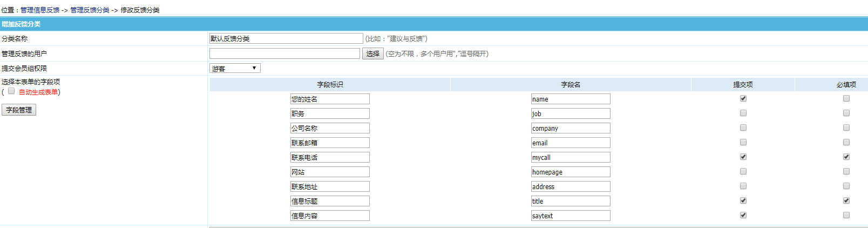The image size is (868, 228).
Task: Mark the email field as 必填项
Action: pos(846,142)
